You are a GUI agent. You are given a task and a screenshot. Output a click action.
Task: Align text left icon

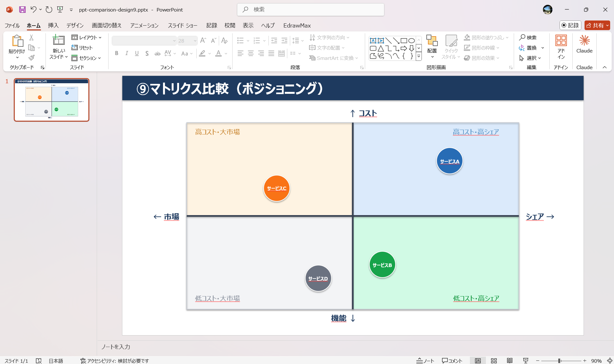241,53
